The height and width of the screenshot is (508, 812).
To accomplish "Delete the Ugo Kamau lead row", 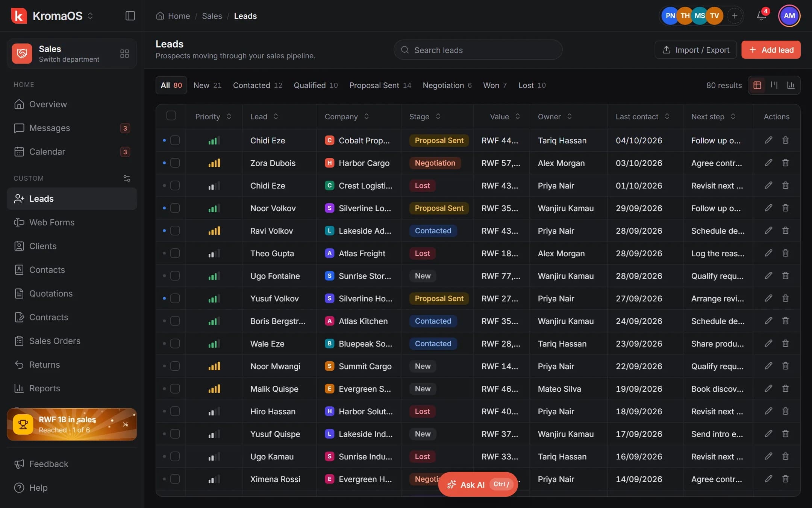I will click(785, 456).
